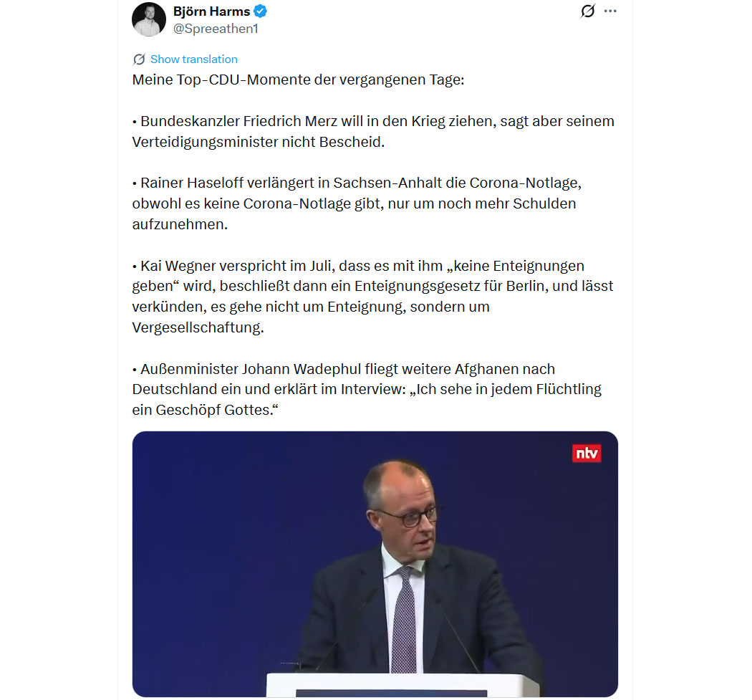This screenshot has height=700, width=752.
Task: Open Björn Harms' profile avatar
Action: click(x=149, y=19)
